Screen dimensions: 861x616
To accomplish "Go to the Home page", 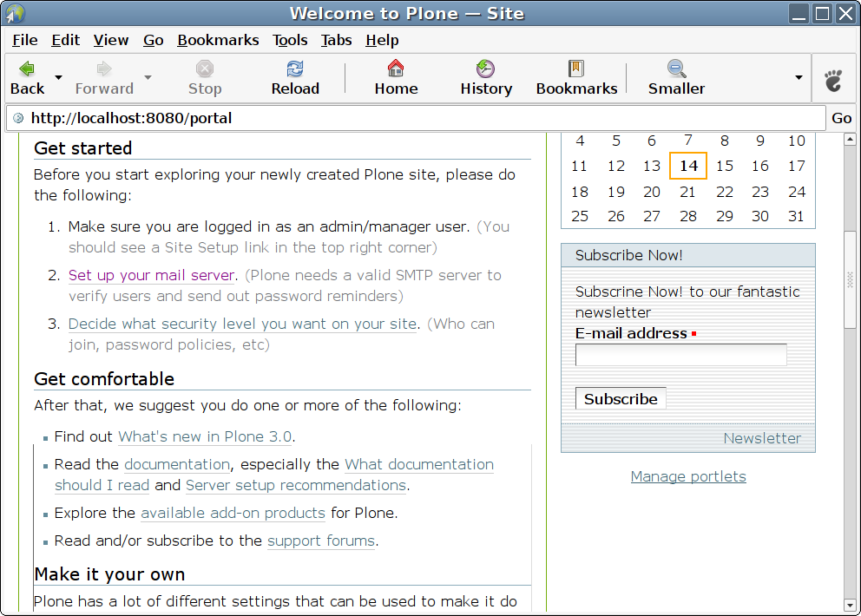I will 396,78.
